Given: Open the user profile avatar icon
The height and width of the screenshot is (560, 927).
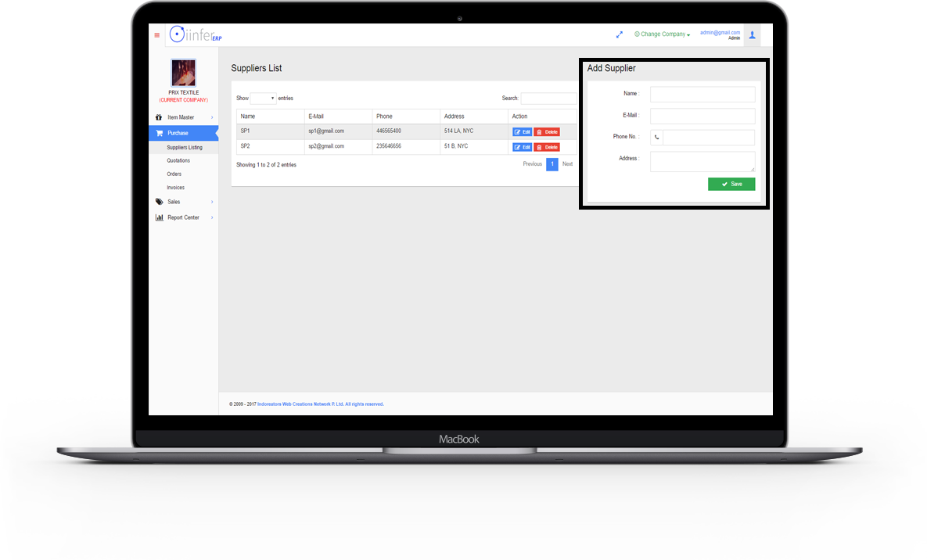Looking at the screenshot, I should (x=752, y=35).
